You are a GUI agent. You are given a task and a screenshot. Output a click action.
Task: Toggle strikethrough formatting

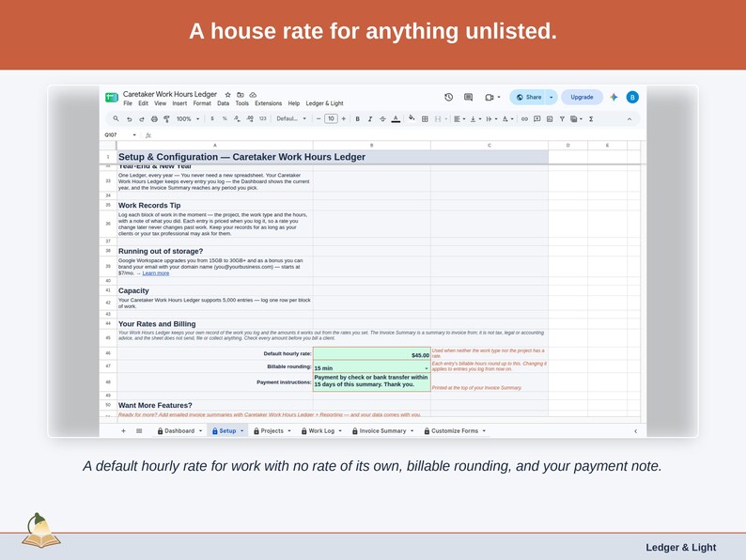[x=382, y=119]
